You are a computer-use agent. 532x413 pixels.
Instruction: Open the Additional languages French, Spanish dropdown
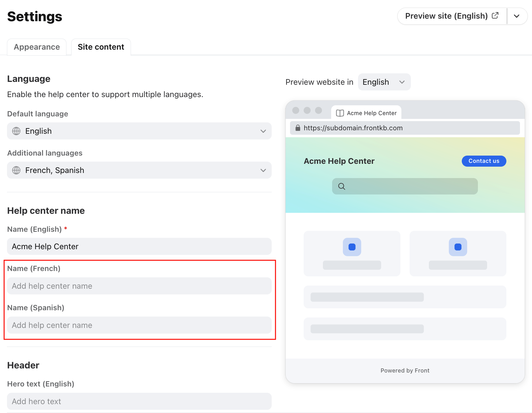tap(139, 170)
